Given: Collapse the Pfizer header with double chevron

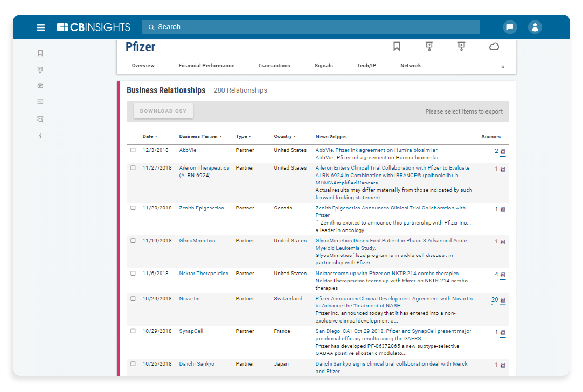Looking at the screenshot, I should click(x=503, y=67).
